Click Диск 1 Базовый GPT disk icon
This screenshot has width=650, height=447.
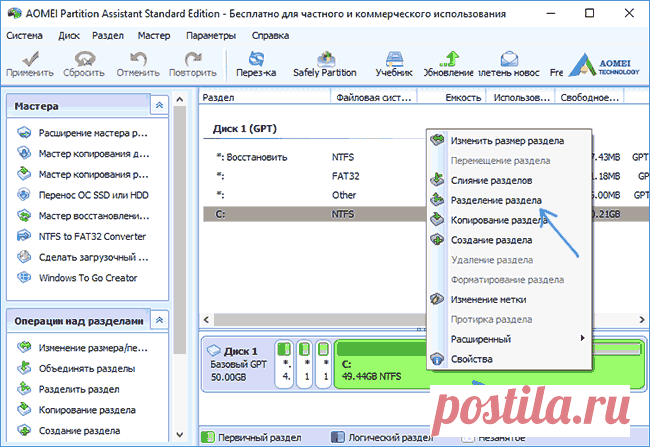point(214,351)
